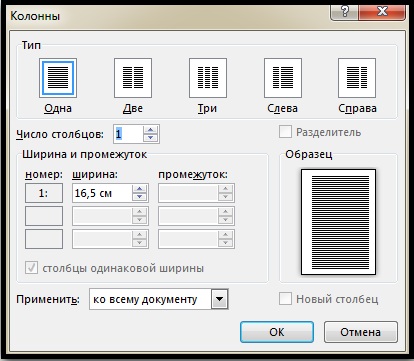Enable the Разделитель checkbox
Viewport: 414px width, 361px height.
285,132
